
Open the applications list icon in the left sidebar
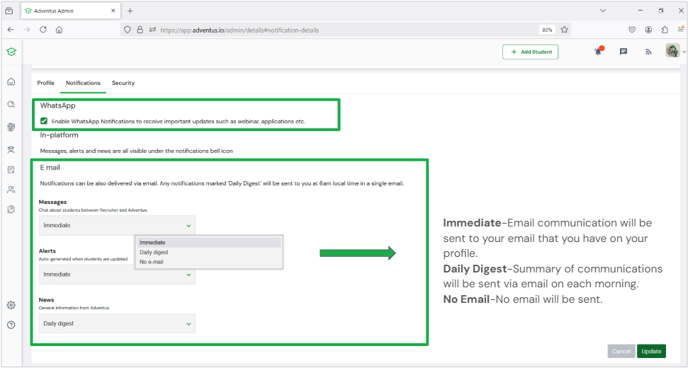pos(11,170)
